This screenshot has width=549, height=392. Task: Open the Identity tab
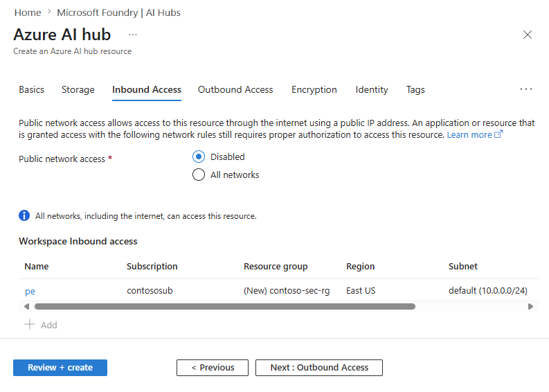(x=372, y=89)
